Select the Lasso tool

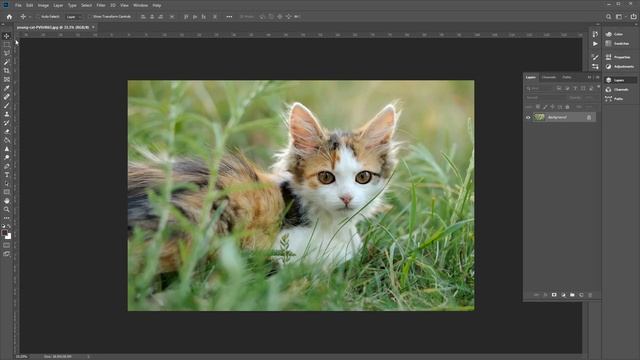(7, 53)
